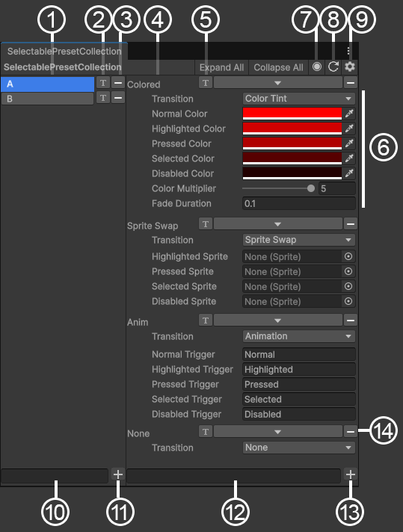This screenshot has width=403, height=532.
Task: Click the Anim entry label
Action: pyautogui.click(x=138, y=322)
